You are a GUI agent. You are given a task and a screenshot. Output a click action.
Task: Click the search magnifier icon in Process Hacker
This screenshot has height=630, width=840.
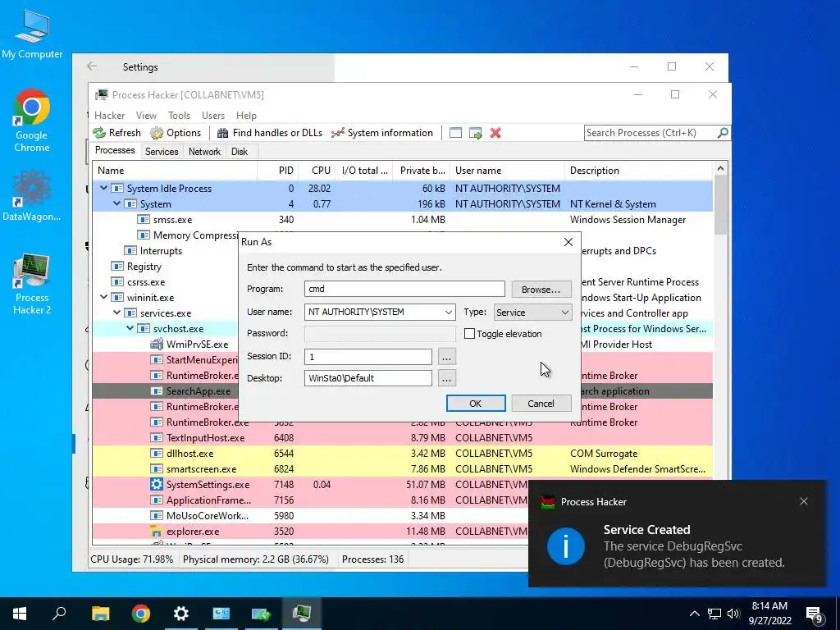pos(723,132)
